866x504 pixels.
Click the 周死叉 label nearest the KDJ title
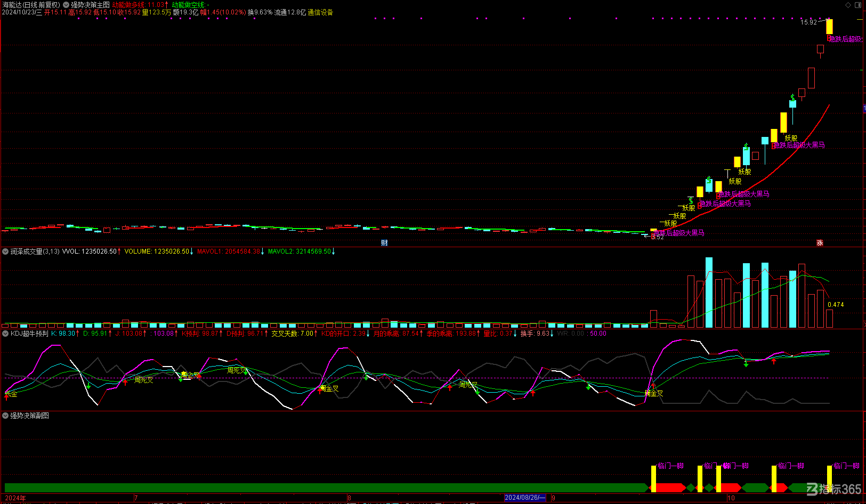point(143,380)
